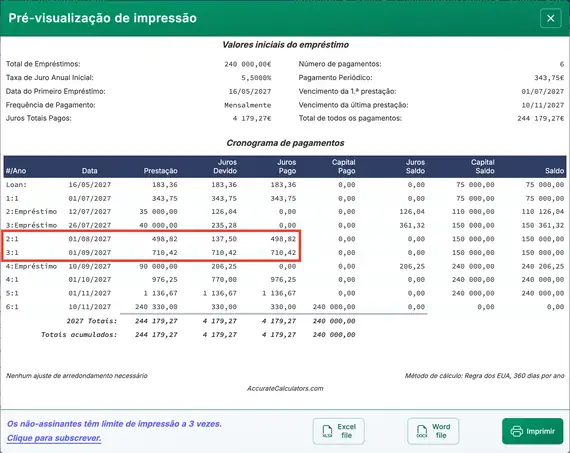
Task: Click the 1 136,67 Prestação value in row 5:1
Action: coord(160,293)
